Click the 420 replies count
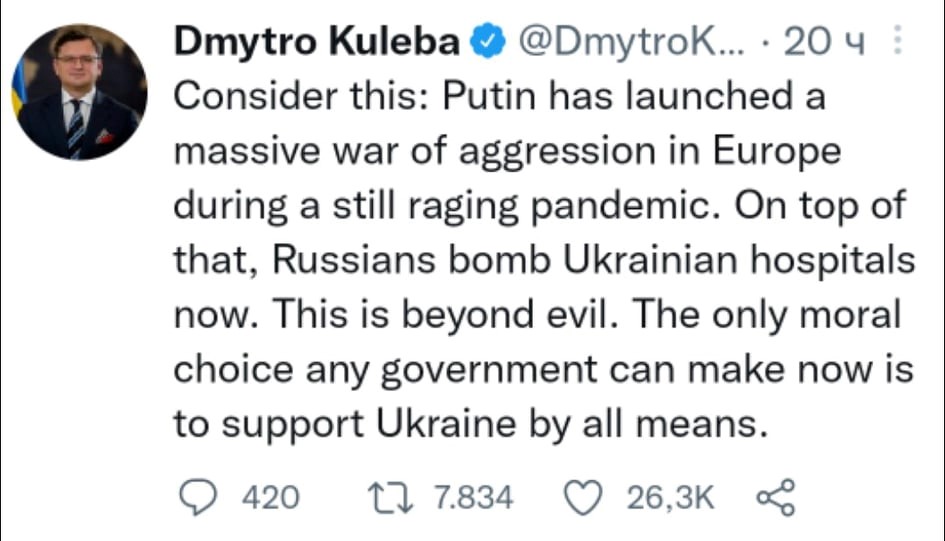The height and width of the screenshot is (541, 945). coord(271,497)
